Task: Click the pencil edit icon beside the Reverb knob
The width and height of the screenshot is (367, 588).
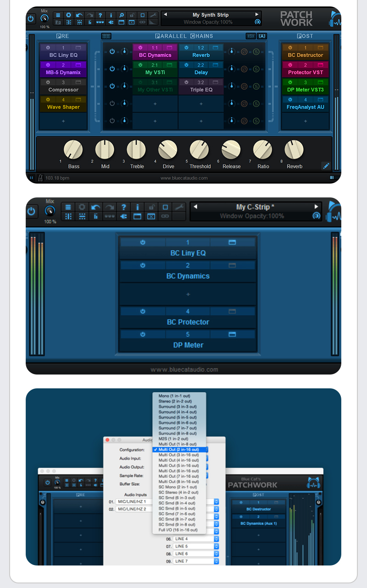Action: pos(326,166)
